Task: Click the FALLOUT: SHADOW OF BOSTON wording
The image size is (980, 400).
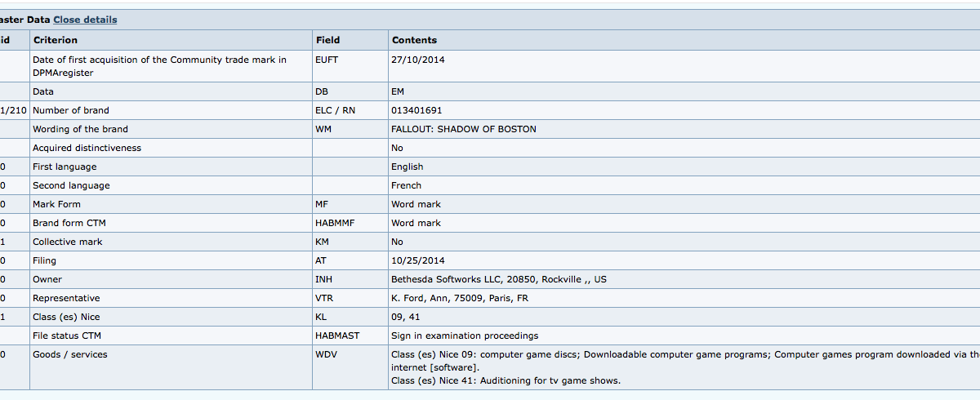Action: pos(464,129)
